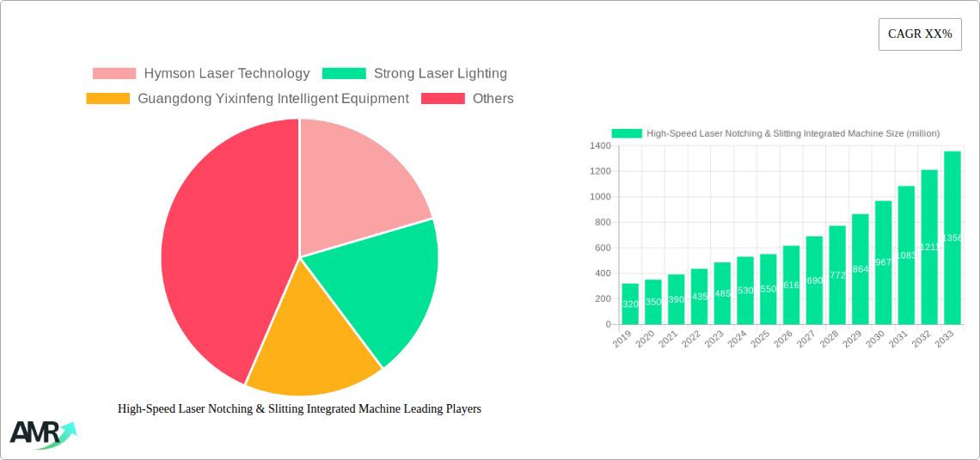The height and width of the screenshot is (460, 980).
Task: Click the 2025 bar showing 550
Action: click(768, 290)
